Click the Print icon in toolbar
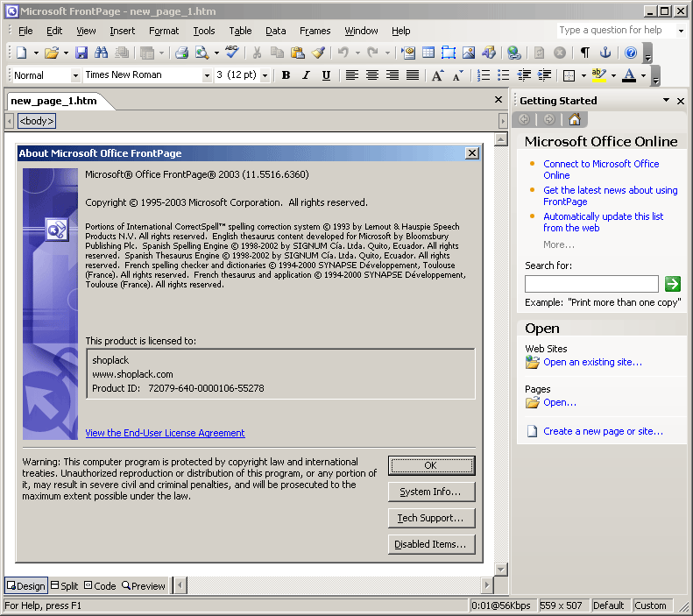The image size is (693, 616). click(x=181, y=53)
